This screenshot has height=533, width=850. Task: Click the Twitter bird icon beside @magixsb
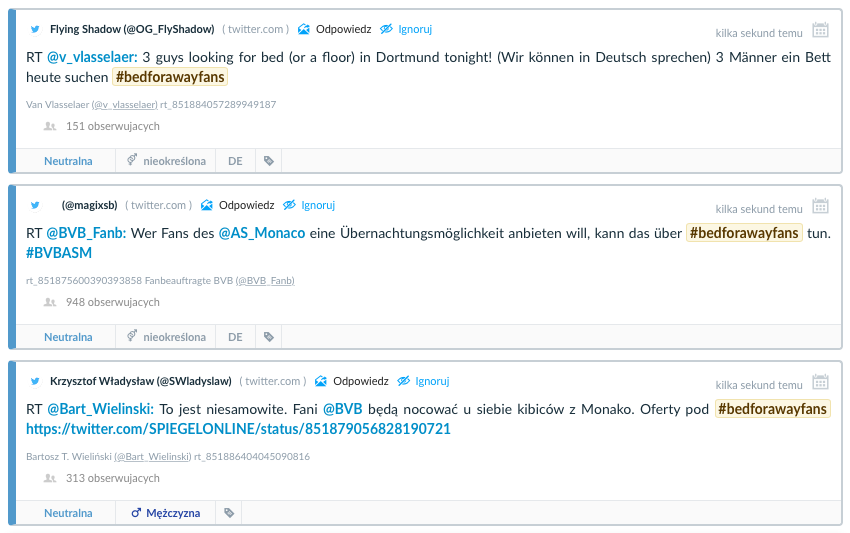(35, 205)
